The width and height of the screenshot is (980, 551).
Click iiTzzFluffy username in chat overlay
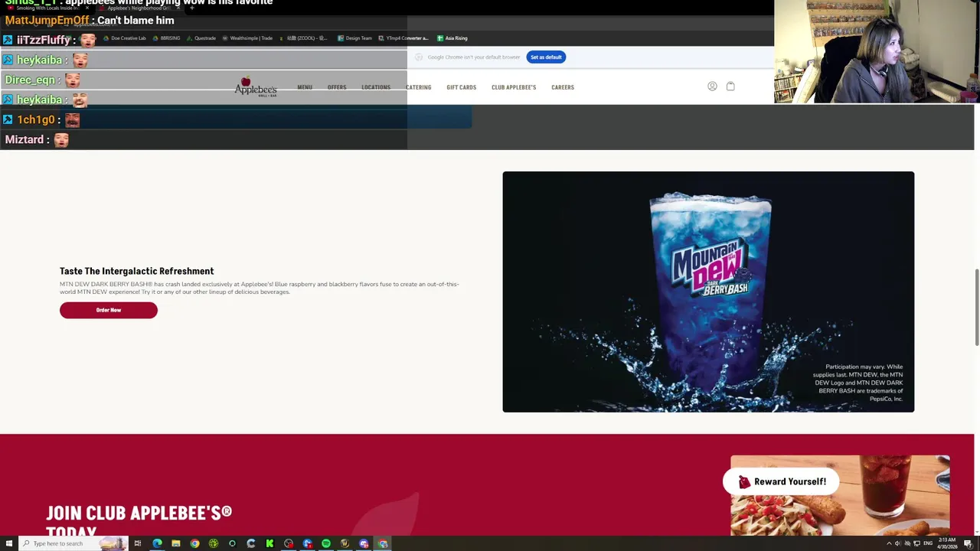(x=44, y=40)
